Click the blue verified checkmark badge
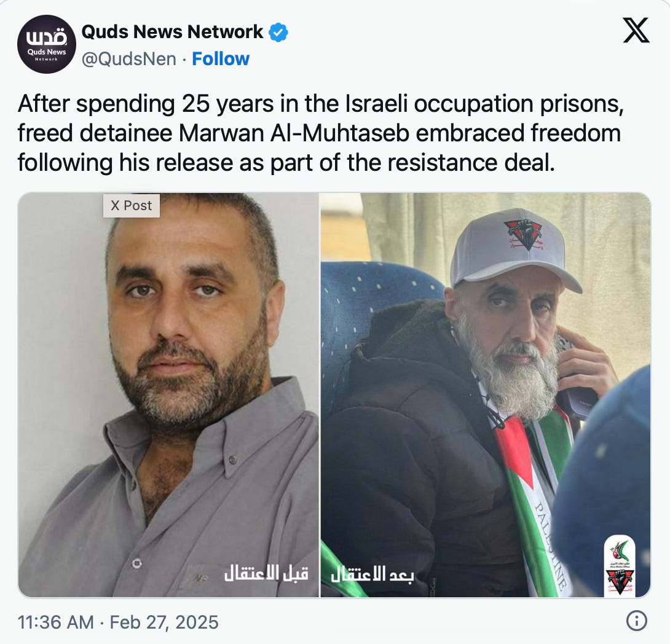This screenshot has width=670, height=644. click(x=278, y=32)
